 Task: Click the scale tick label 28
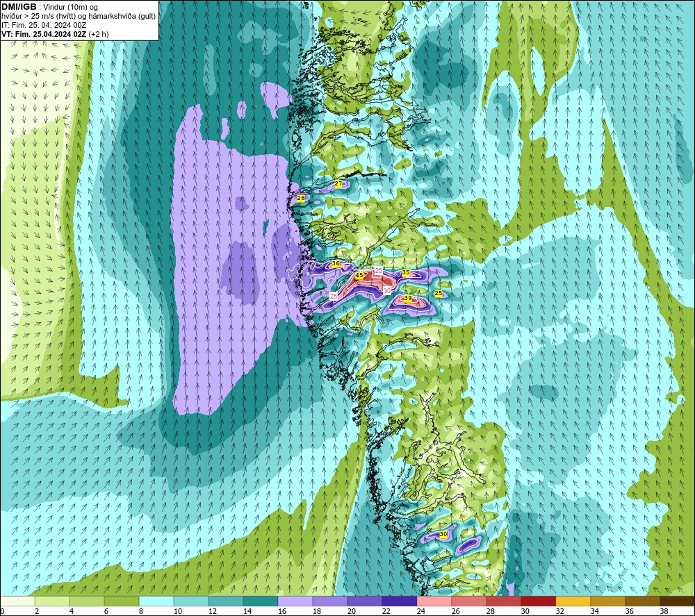[x=491, y=612]
